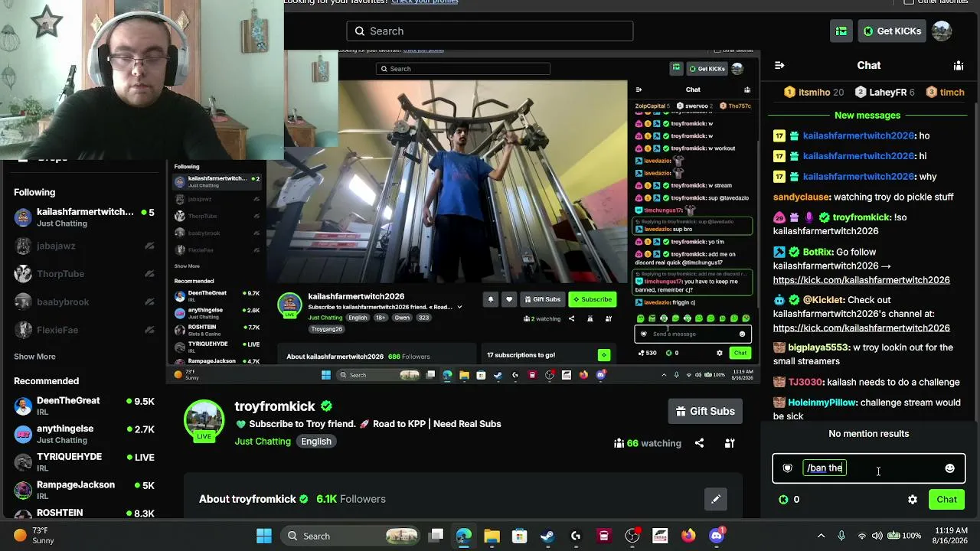
Task: Collapse the chat panel with arrow icon
Action: point(779,66)
